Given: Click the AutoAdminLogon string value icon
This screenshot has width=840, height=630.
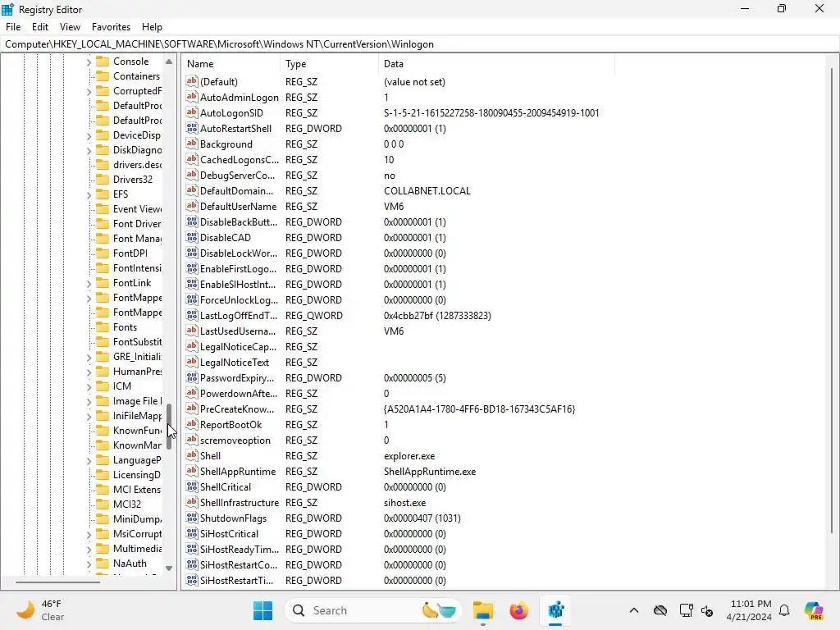Looking at the screenshot, I should pos(191,97).
